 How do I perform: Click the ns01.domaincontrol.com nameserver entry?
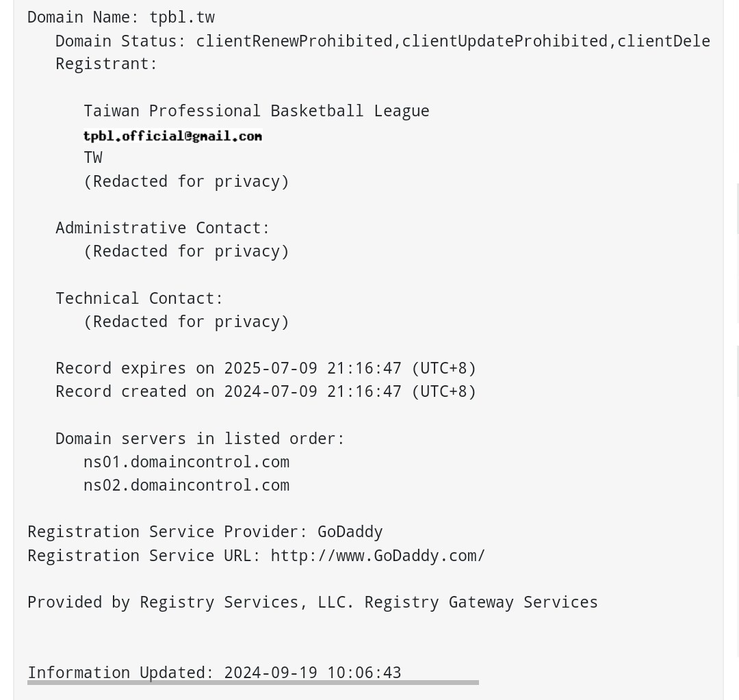pyautogui.click(x=186, y=461)
